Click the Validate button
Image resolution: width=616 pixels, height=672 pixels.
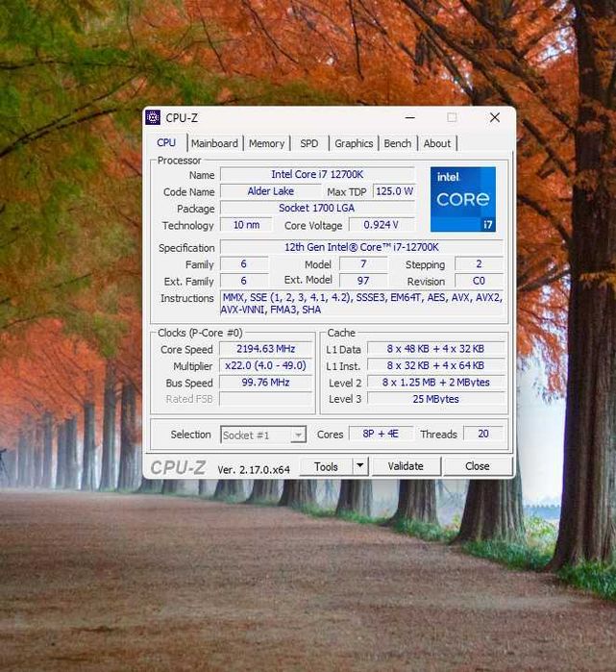coord(406,466)
